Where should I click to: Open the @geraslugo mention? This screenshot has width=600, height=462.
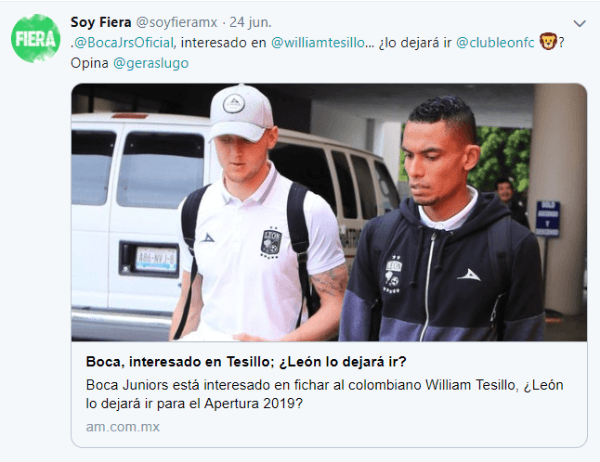coord(151,63)
